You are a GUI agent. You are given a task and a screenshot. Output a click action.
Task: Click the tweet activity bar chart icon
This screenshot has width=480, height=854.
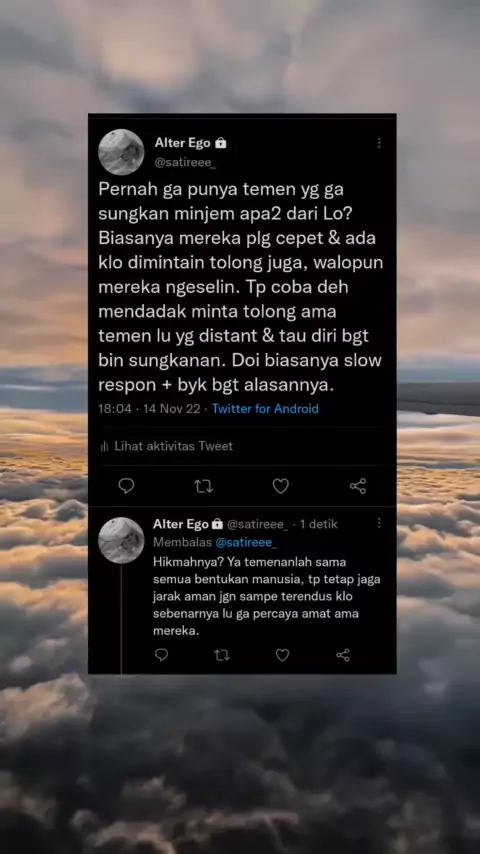104,447
